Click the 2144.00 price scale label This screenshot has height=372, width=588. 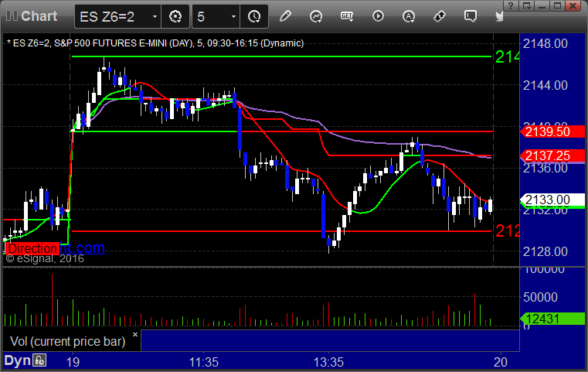(546, 85)
